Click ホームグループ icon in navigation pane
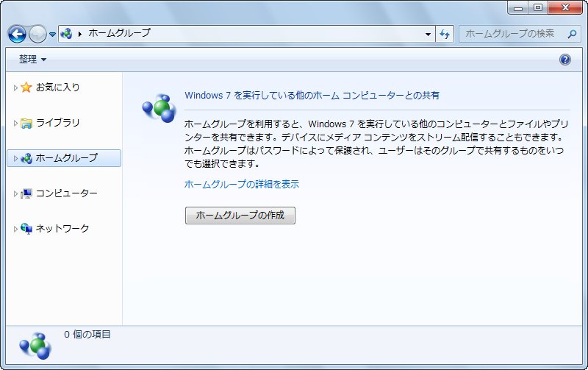The image size is (588, 370). (26, 158)
